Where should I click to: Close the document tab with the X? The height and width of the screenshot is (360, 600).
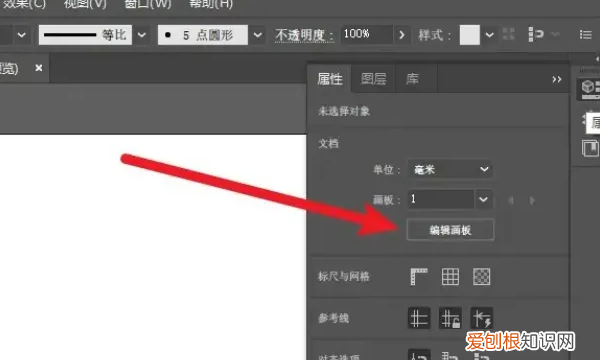39,68
